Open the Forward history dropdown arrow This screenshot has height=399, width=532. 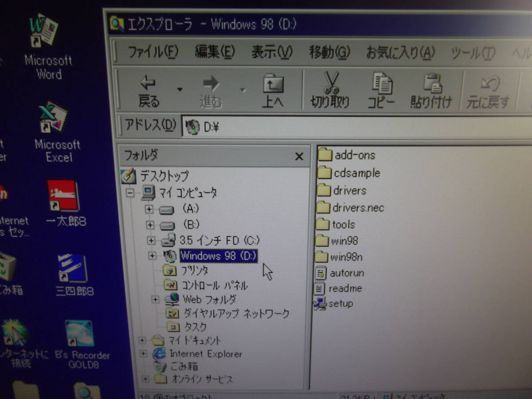click(243, 90)
